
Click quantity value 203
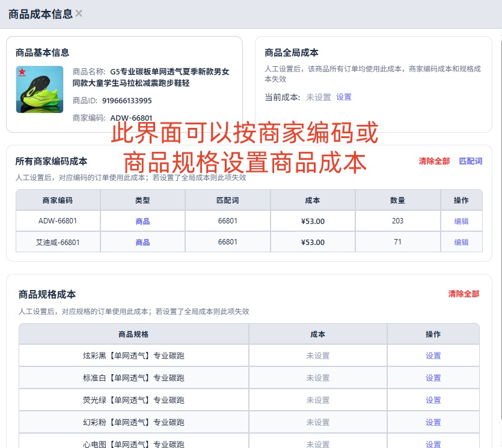pyautogui.click(x=397, y=220)
